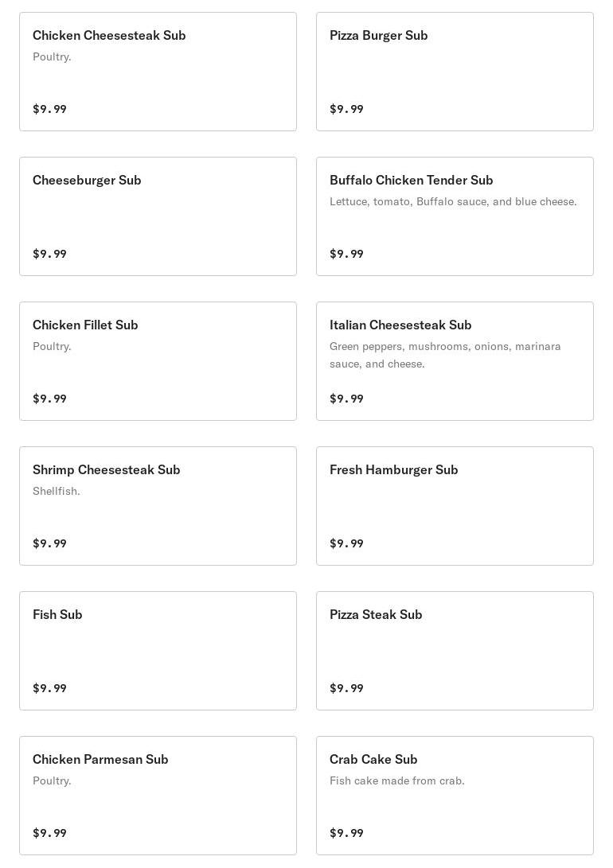The image size is (613, 868).
Task: Open the Chicken Cheesesteak Sub item
Action: point(158,72)
